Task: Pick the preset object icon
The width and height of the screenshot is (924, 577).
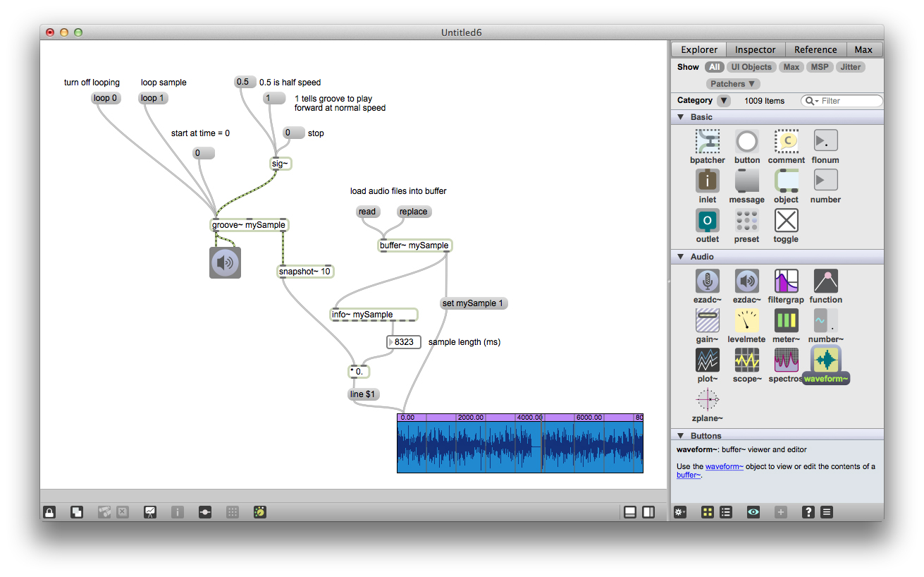Action: coord(747,221)
